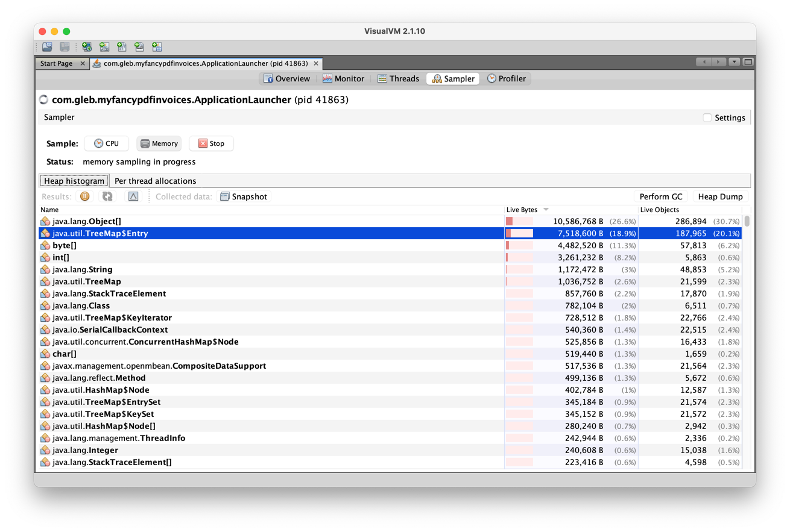790x532 pixels.
Task: Click the Perform GC button
Action: [661, 196]
